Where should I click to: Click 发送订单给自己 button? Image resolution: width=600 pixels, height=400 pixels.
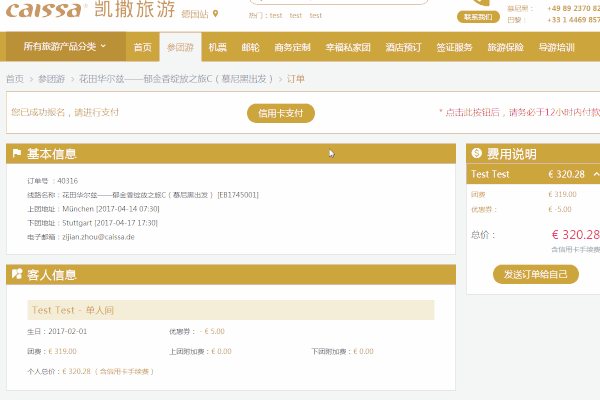(x=535, y=274)
